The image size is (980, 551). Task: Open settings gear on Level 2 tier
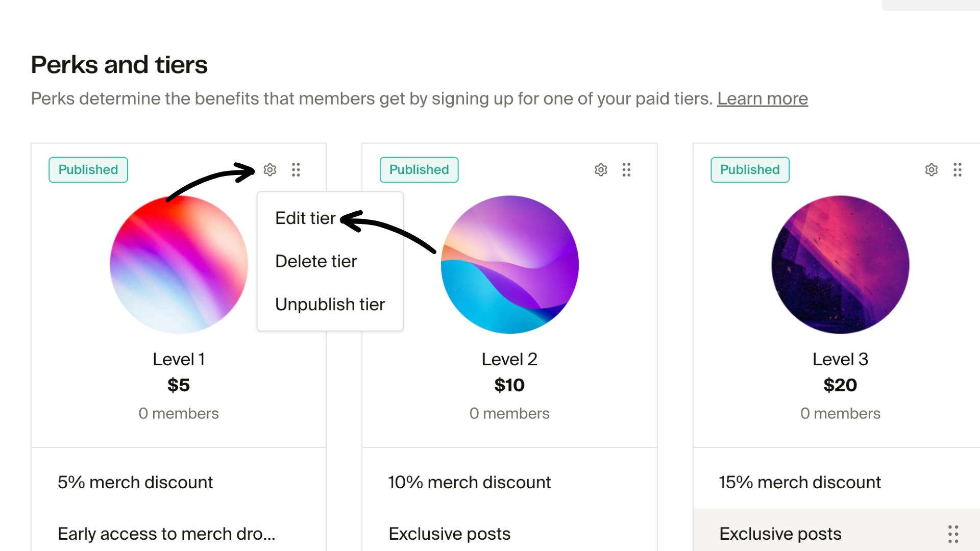601,170
